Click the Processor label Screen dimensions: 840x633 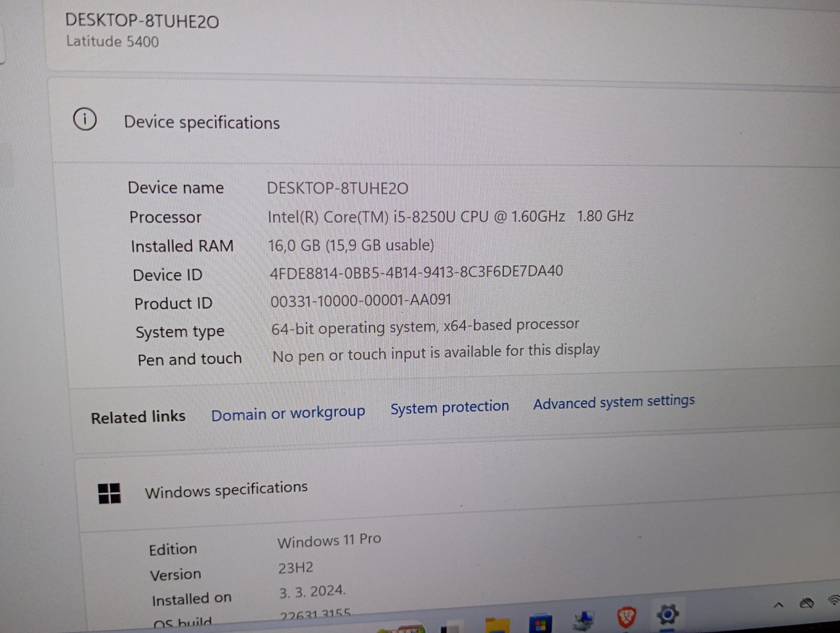pyautogui.click(x=165, y=217)
